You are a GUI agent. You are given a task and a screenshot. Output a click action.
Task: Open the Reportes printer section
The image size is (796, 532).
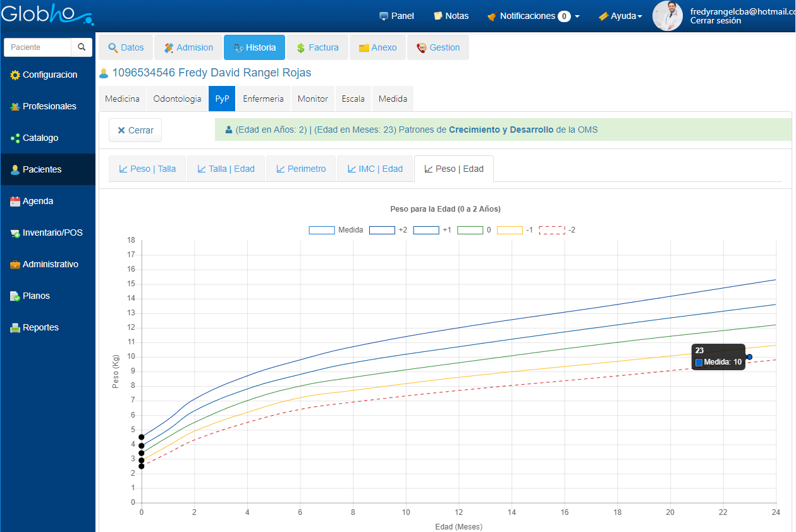point(34,327)
